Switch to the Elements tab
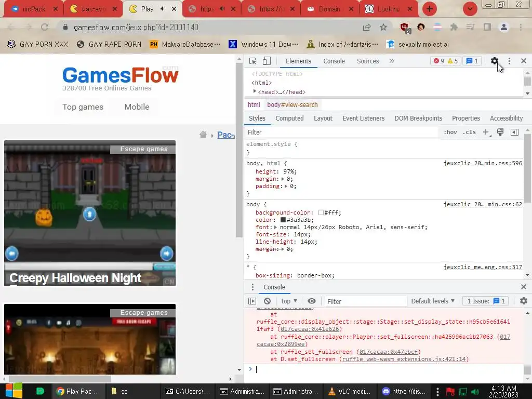 pyautogui.click(x=298, y=61)
